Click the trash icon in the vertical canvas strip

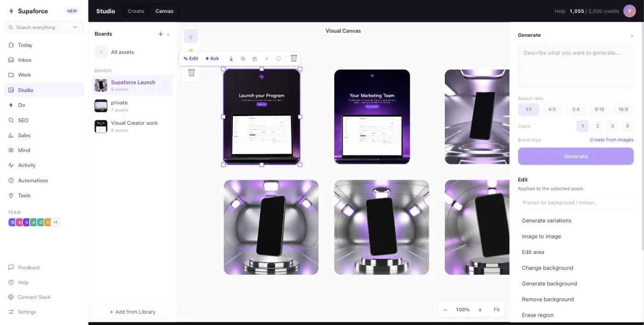point(191,73)
